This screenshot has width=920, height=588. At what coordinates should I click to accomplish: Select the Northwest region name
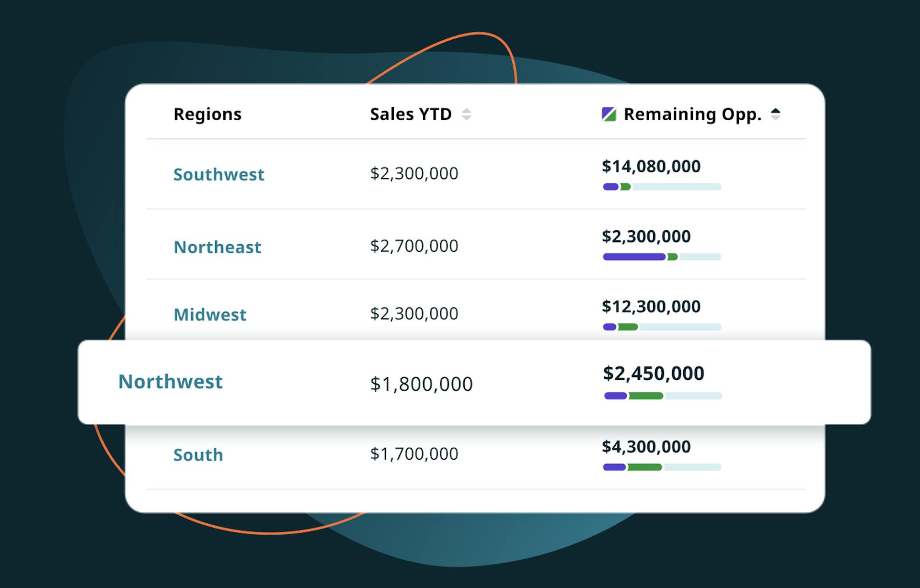170,382
